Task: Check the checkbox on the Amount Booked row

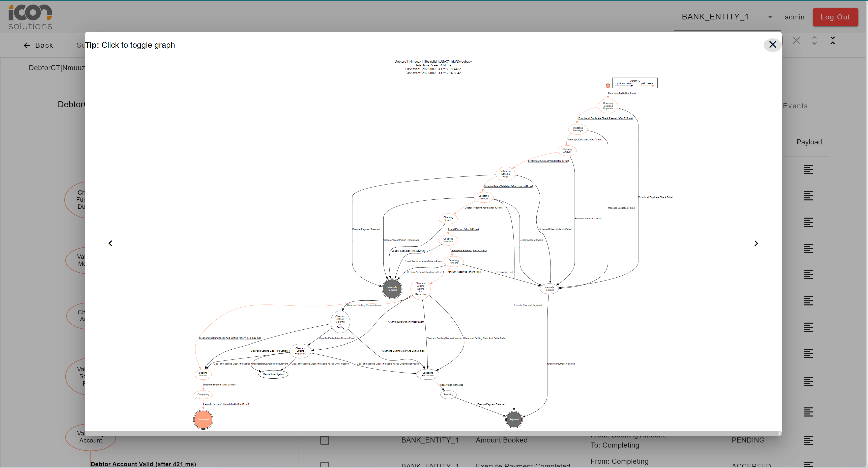Action: pyautogui.click(x=325, y=440)
